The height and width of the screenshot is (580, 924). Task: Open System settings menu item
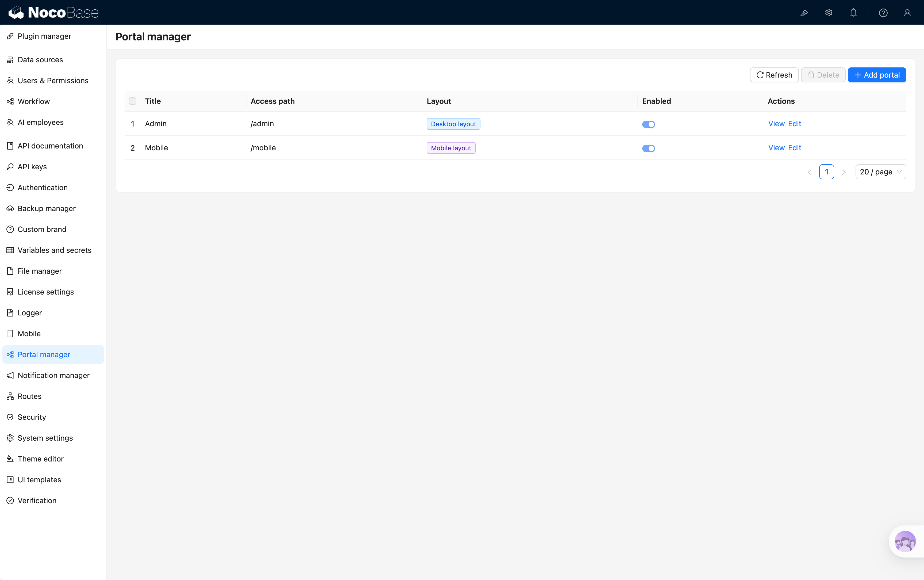[53, 438]
